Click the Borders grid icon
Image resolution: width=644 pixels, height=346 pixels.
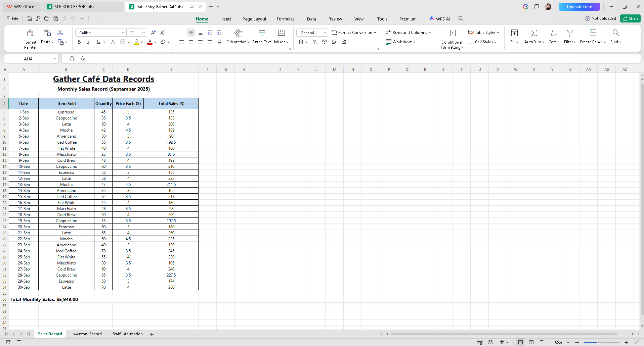tap(123, 42)
